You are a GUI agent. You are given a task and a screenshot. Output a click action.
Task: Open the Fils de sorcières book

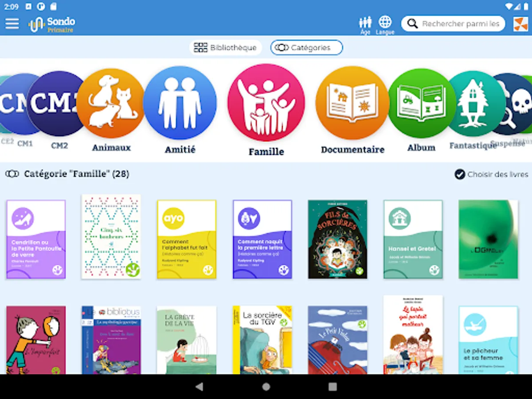(338, 239)
